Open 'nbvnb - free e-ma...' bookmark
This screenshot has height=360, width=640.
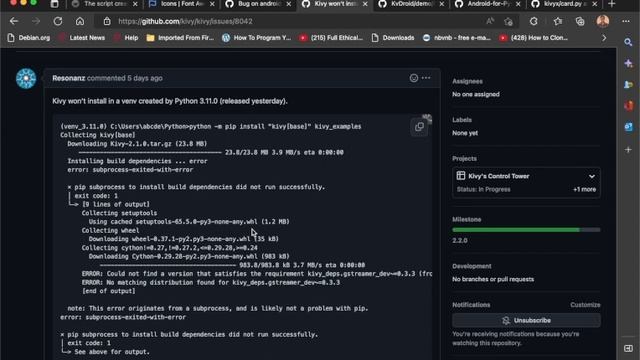coord(456,38)
